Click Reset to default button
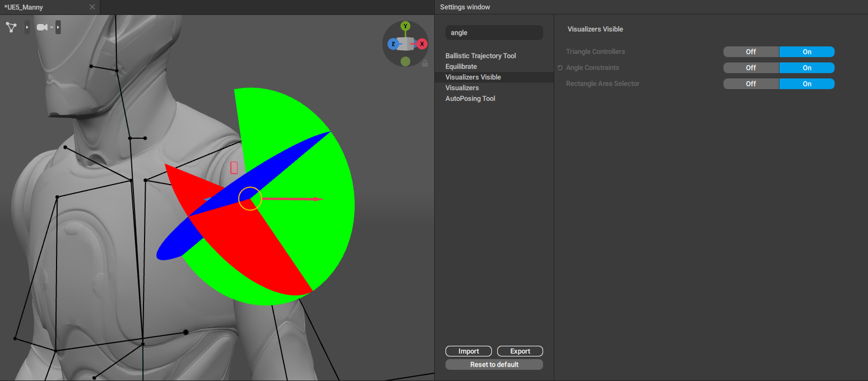This screenshot has width=868, height=381. pyautogui.click(x=494, y=364)
